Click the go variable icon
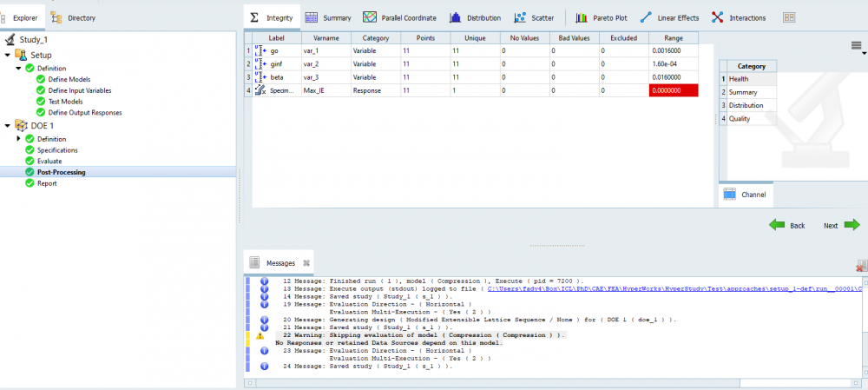Image resolution: width=868 pixels, height=390 pixels. pyautogui.click(x=260, y=51)
